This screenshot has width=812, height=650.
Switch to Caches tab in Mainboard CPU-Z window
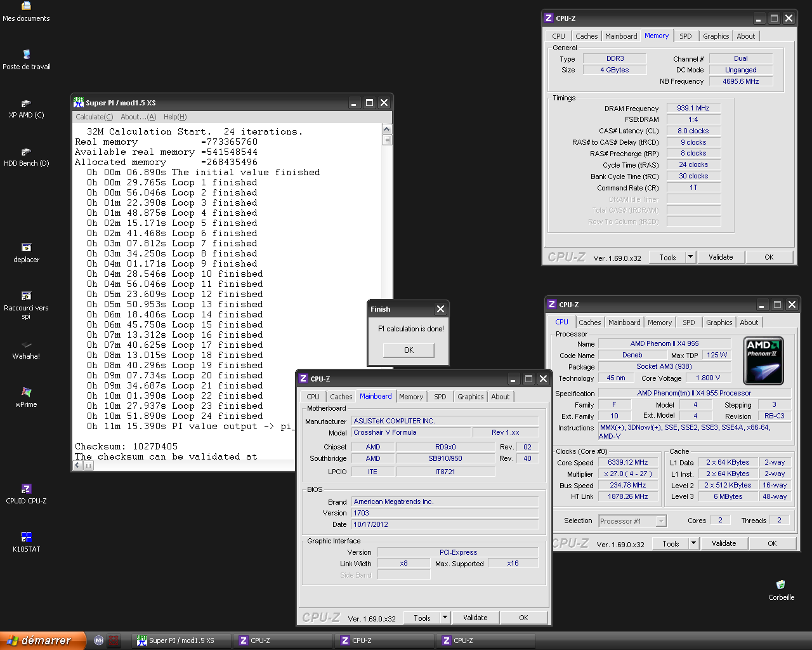(341, 397)
